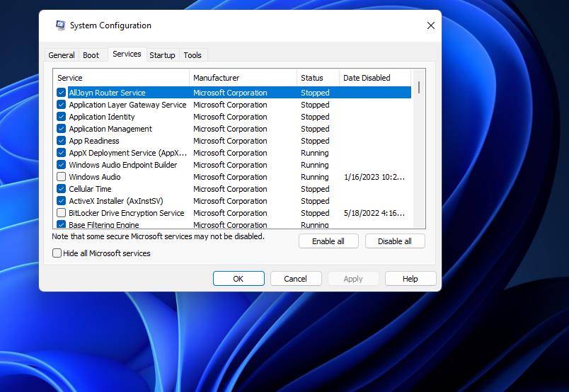Click the Apply button
The height and width of the screenshot is (392, 569).
(x=353, y=278)
